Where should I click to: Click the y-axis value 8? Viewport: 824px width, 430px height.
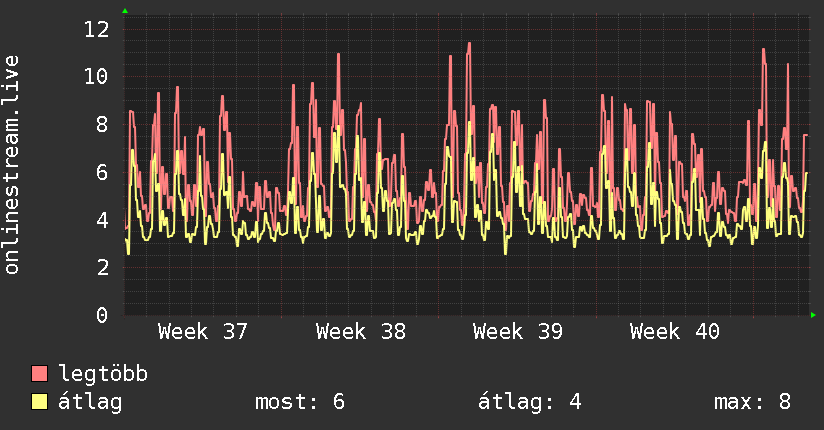point(102,125)
